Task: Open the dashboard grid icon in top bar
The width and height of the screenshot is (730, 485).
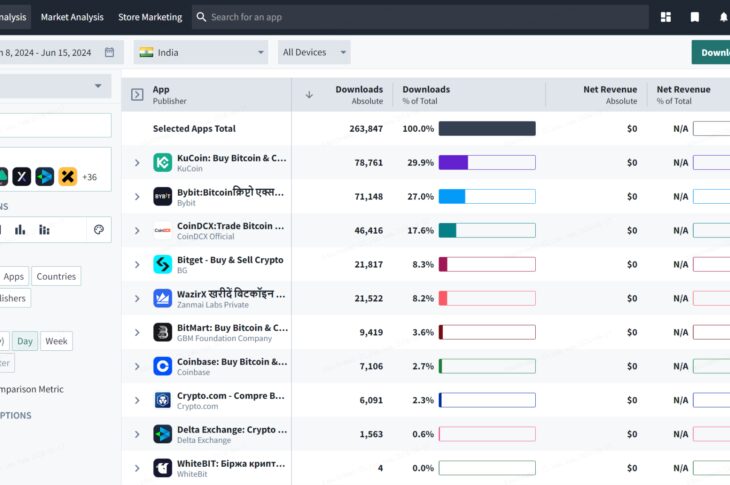Action: pos(666,17)
